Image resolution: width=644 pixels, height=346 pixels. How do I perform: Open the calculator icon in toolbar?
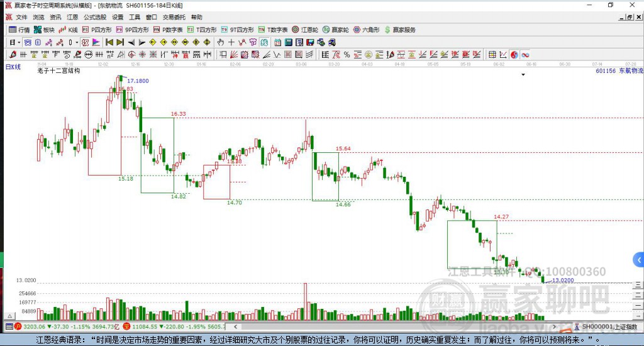point(288,42)
